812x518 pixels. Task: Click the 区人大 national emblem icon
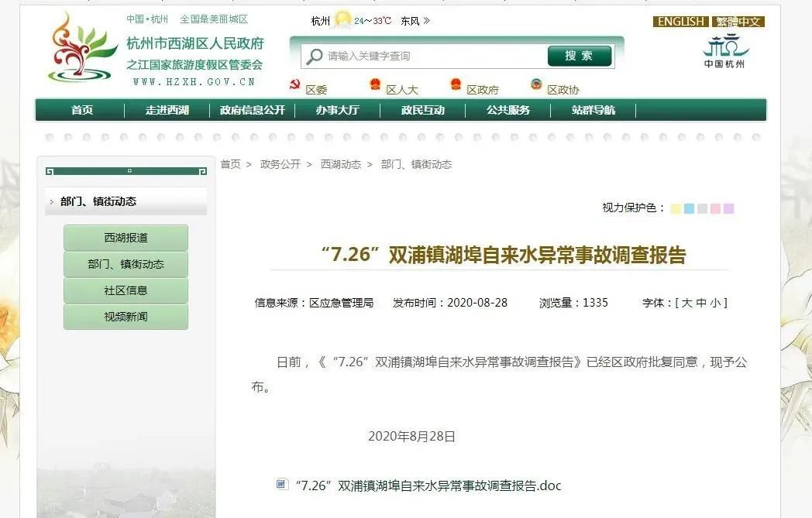[375, 85]
